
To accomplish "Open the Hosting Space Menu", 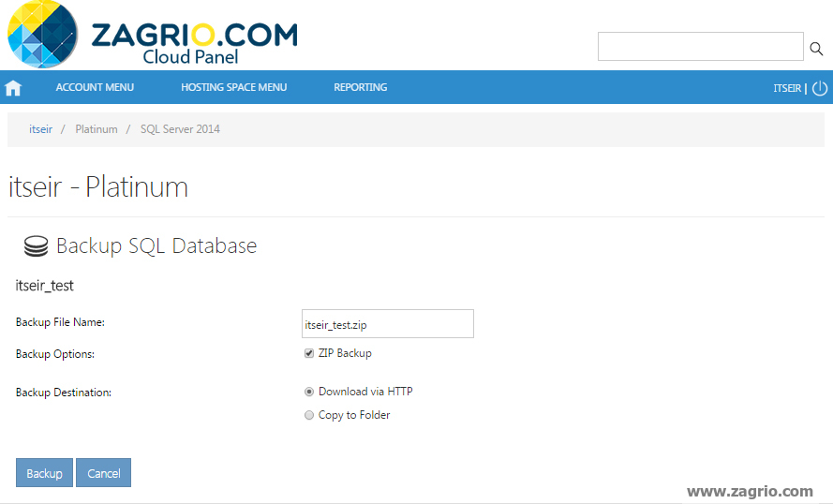I will pyautogui.click(x=233, y=87).
